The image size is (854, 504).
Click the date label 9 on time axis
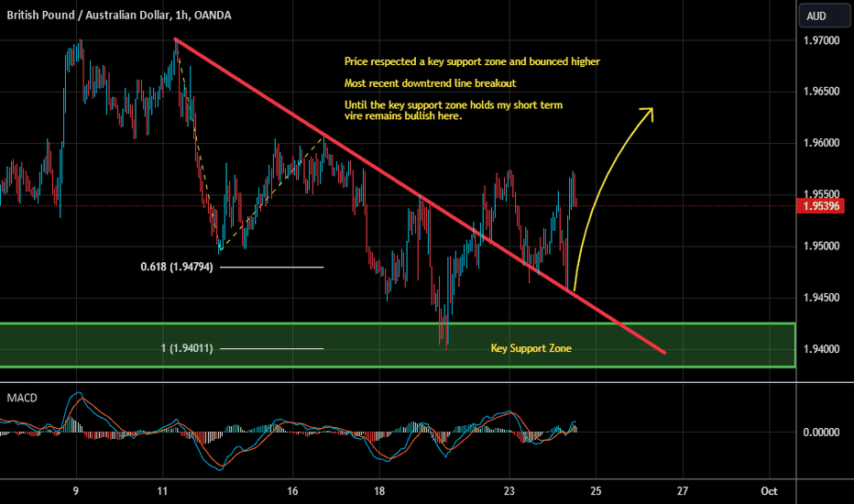pyautogui.click(x=76, y=491)
